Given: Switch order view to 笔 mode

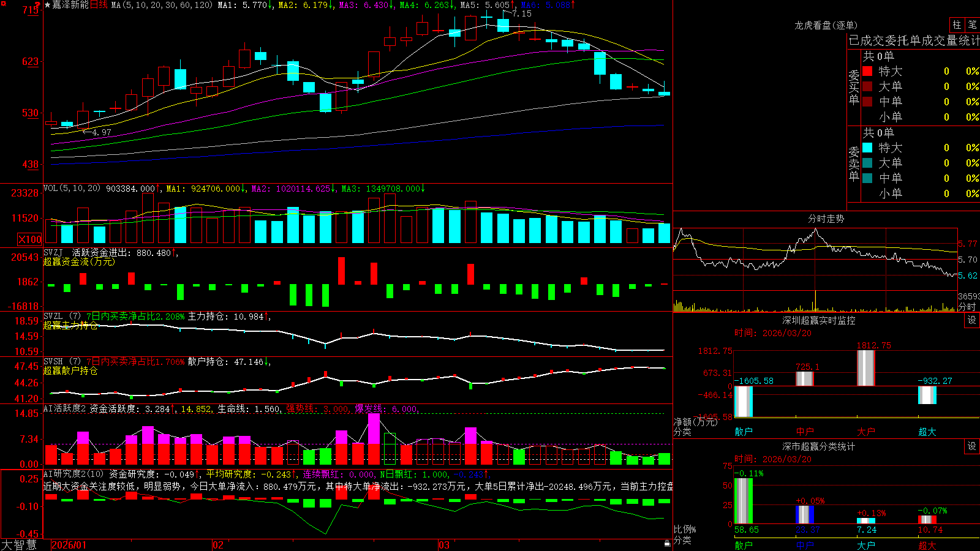Looking at the screenshot, I should pos(972,24).
